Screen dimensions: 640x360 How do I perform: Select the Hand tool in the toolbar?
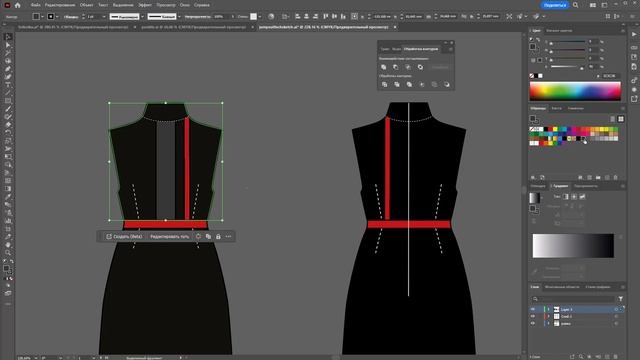(x=8, y=245)
